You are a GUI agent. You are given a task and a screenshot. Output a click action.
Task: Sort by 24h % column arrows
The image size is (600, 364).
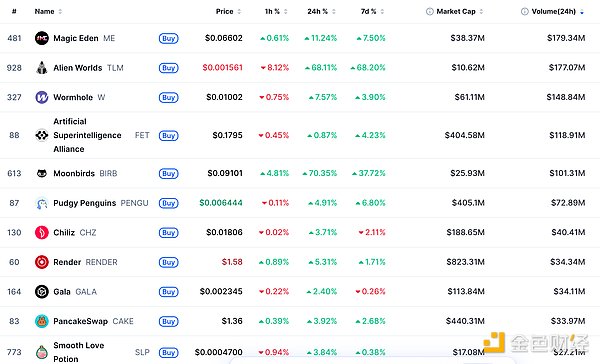point(334,11)
